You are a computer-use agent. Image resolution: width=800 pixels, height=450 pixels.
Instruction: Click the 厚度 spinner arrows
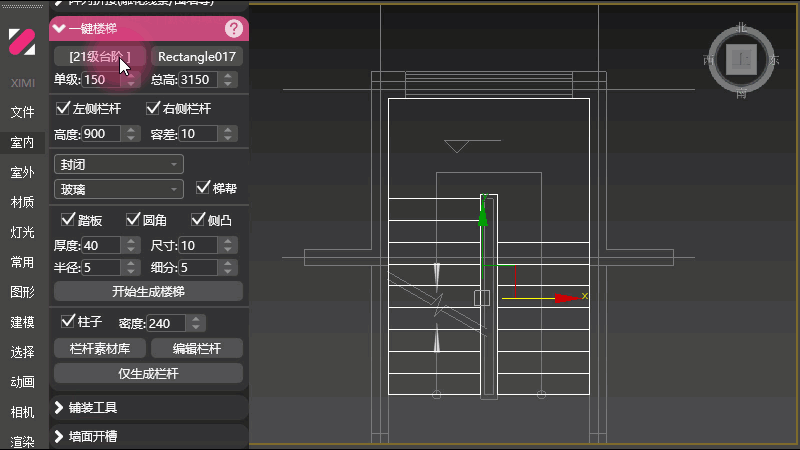131,245
